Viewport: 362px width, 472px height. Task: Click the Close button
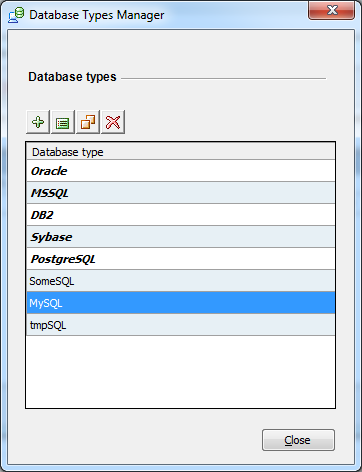coord(298,440)
